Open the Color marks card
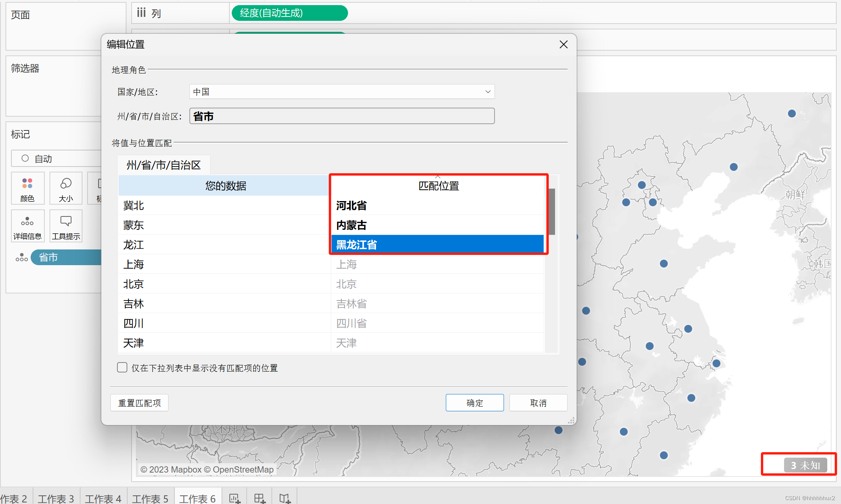This screenshot has height=504, width=841. (27, 189)
